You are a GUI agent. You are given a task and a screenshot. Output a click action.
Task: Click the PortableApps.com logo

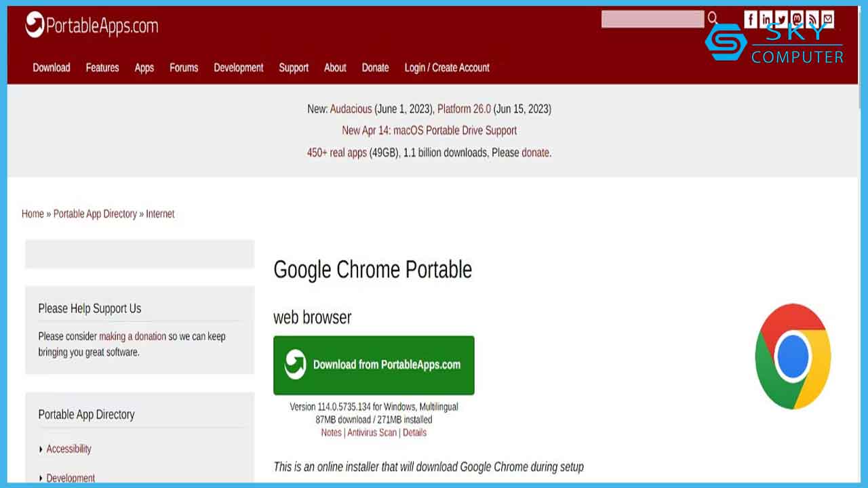pyautogui.click(x=92, y=26)
